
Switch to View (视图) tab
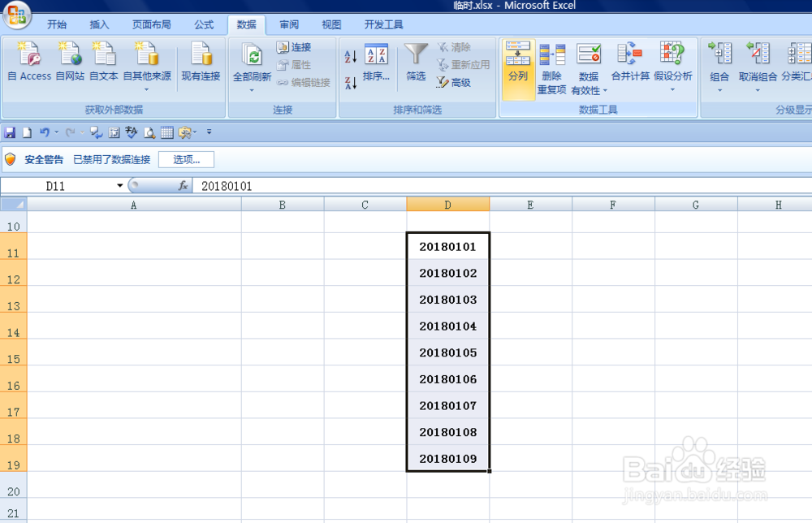tap(331, 24)
